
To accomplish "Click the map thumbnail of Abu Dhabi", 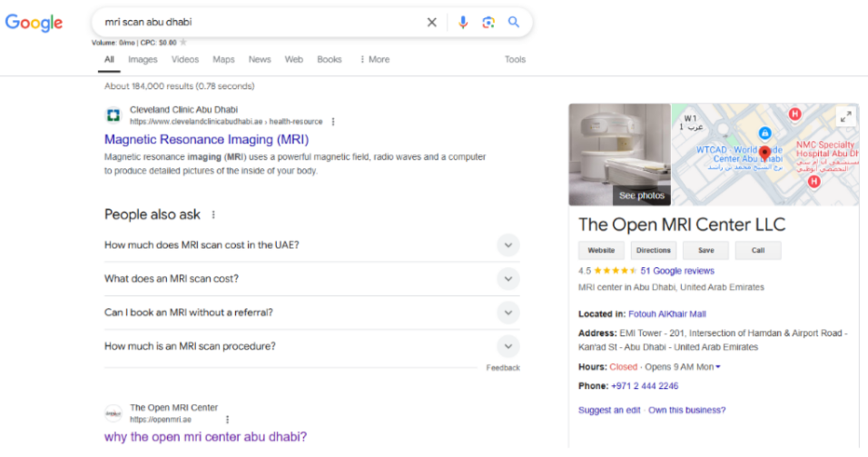I will point(765,154).
